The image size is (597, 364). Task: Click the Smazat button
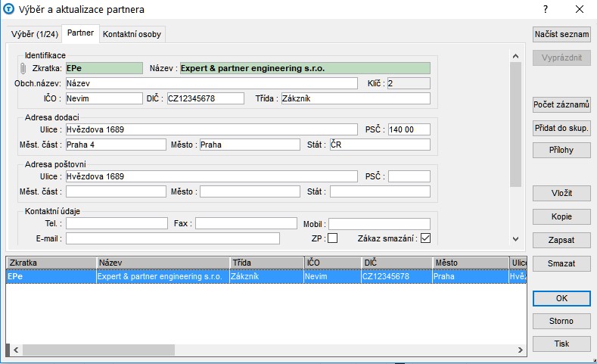point(561,263)
